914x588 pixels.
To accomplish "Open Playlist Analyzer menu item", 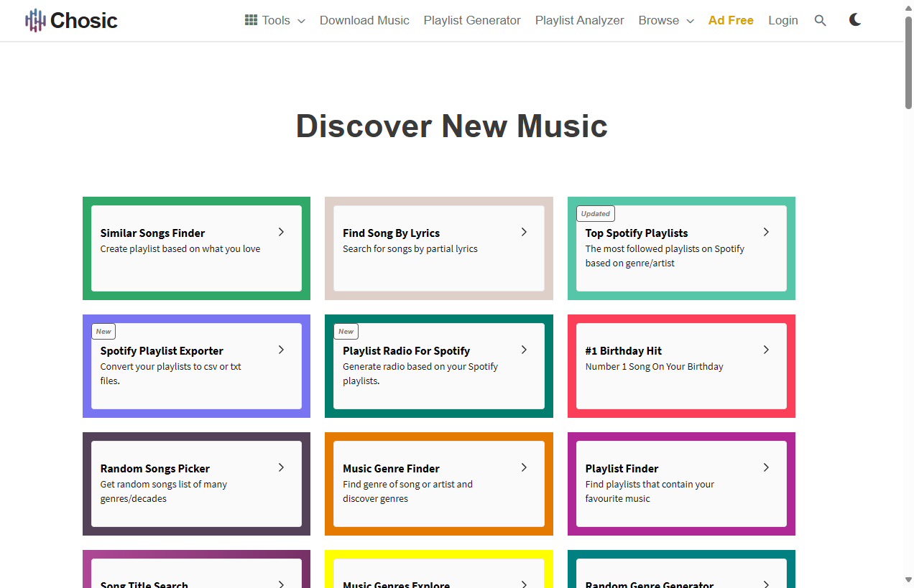I will pyautogui.click(x=579, y=20).
